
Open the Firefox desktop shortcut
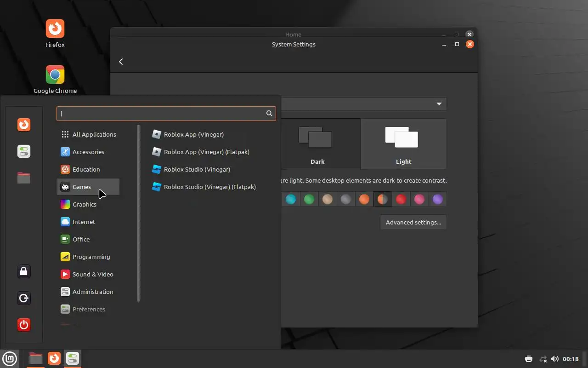(x=55, y=34)
